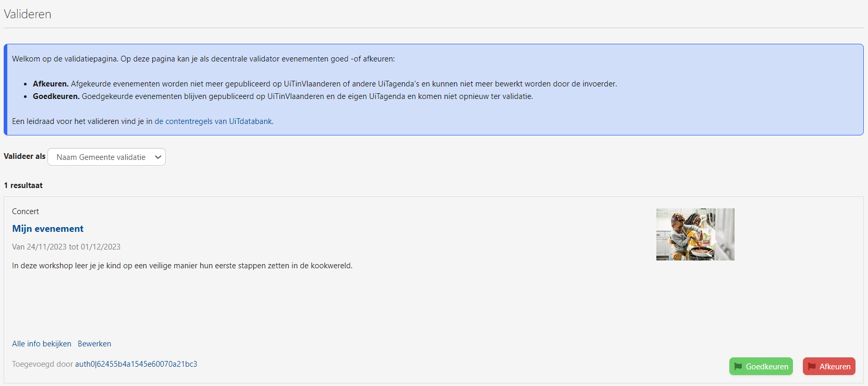Click the red flag icon on Afkeuren
This screenshot has height=386, width=868.
(x=811, y=366)
